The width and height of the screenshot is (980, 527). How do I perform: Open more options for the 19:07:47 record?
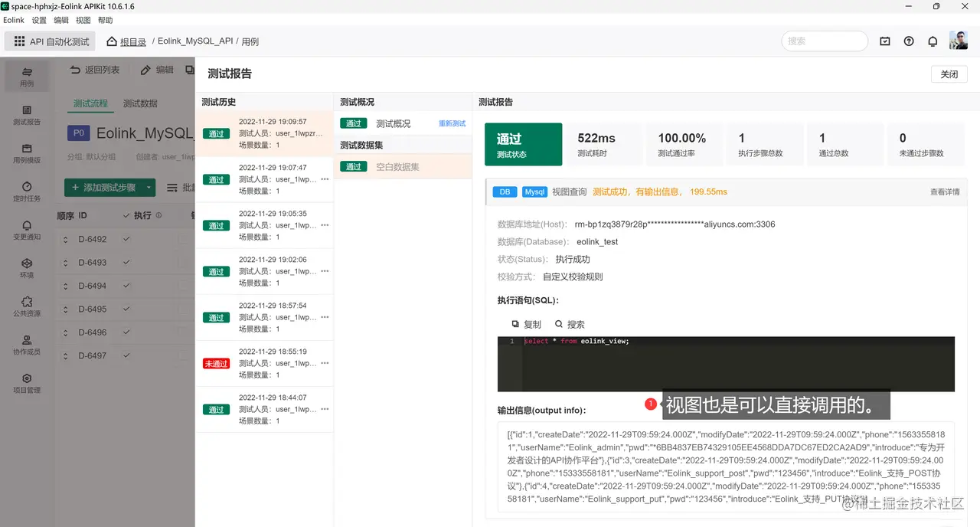325,179
